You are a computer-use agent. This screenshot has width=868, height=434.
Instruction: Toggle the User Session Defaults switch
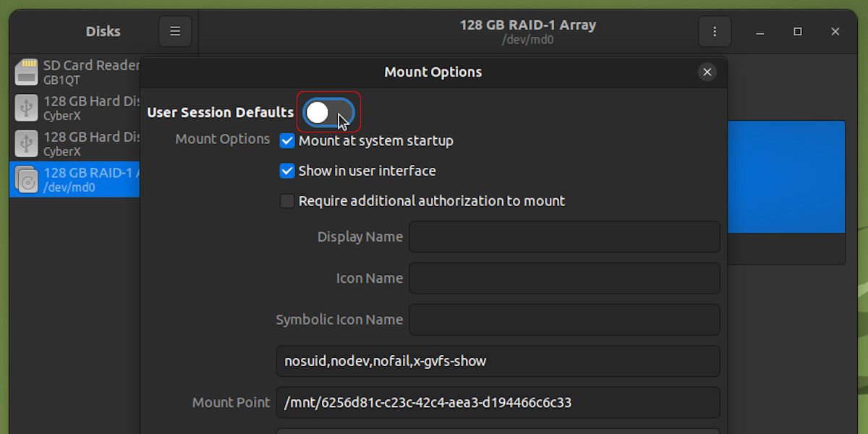[x=329, y=112]
